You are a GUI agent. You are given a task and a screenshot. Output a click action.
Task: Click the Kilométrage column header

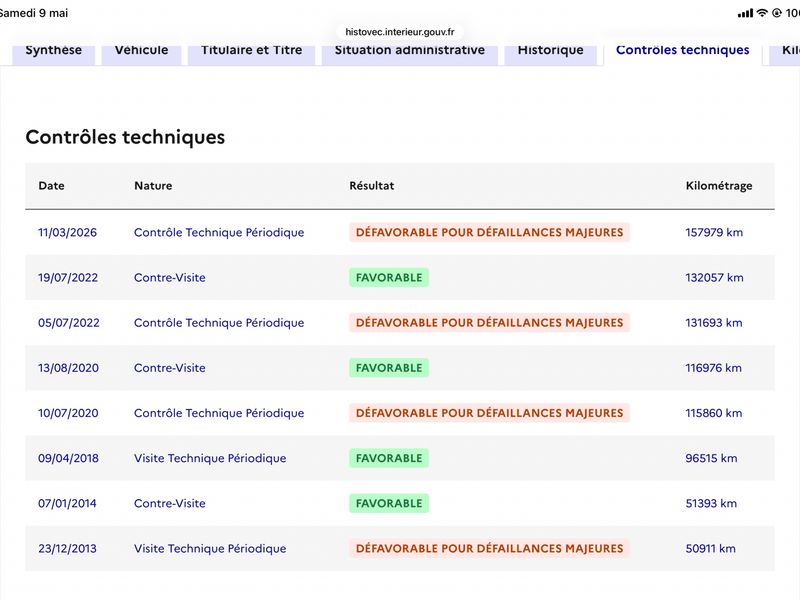(x=719, y=186)
